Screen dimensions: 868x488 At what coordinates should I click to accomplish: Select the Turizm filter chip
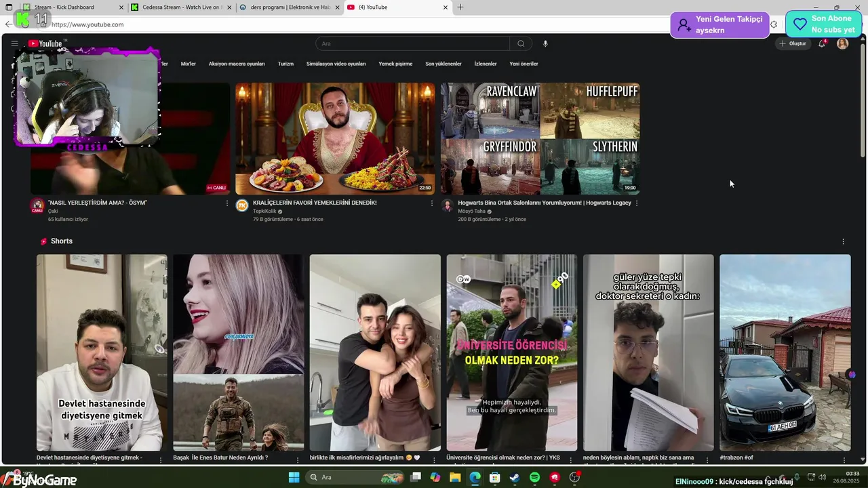coord(285,64)
